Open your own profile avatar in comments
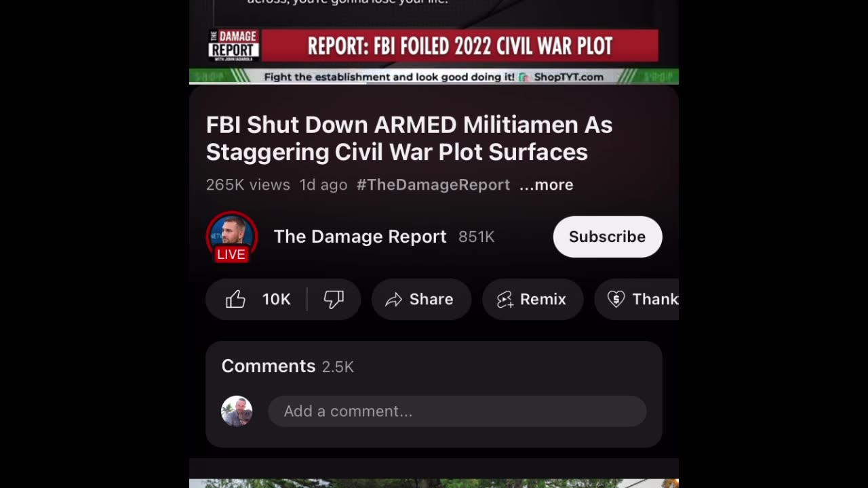Image resolution: width=868 pixels, height=488 pixels. [237, 411]
